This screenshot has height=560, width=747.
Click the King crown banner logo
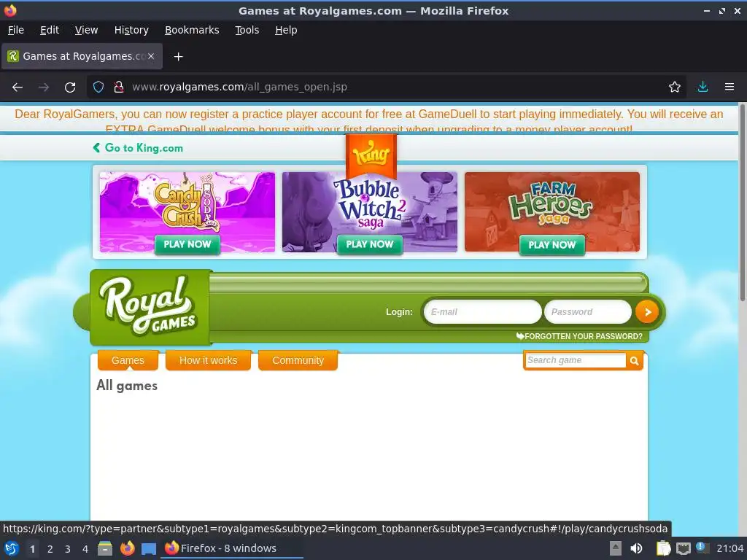pos(371,157)
